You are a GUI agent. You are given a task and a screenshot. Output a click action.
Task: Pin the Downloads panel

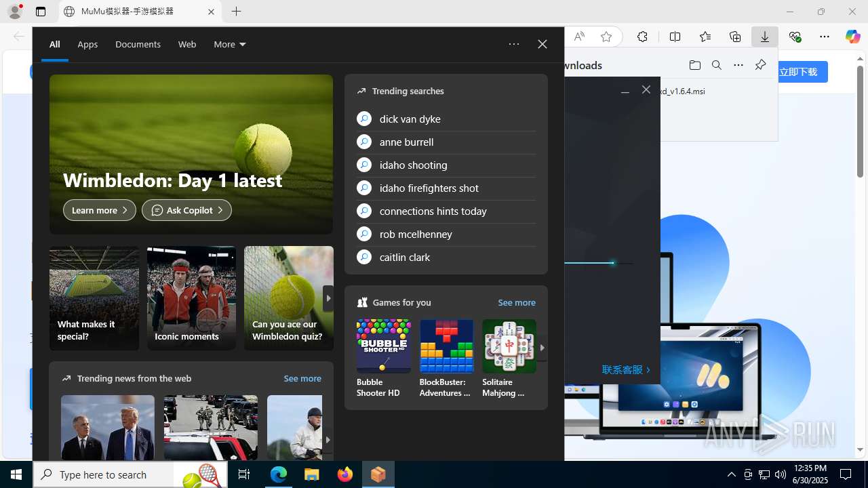[x=760, y=65]
